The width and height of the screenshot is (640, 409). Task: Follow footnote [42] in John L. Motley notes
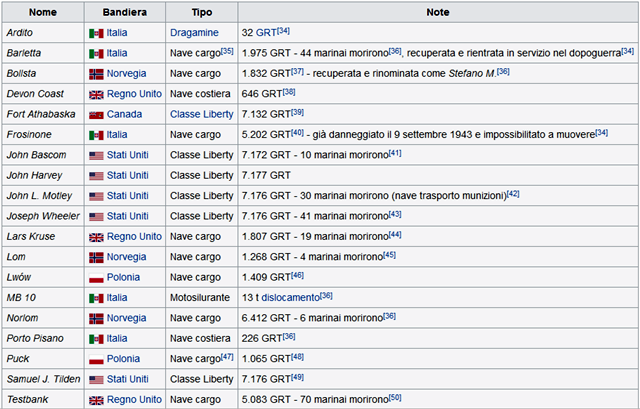click(513, 194)
